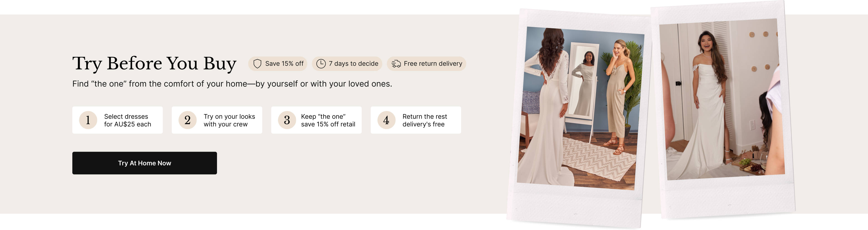The image size is (868, 230).
Task: Open the Select dresses for AU$25 each card
Action: tap(117, 120)
